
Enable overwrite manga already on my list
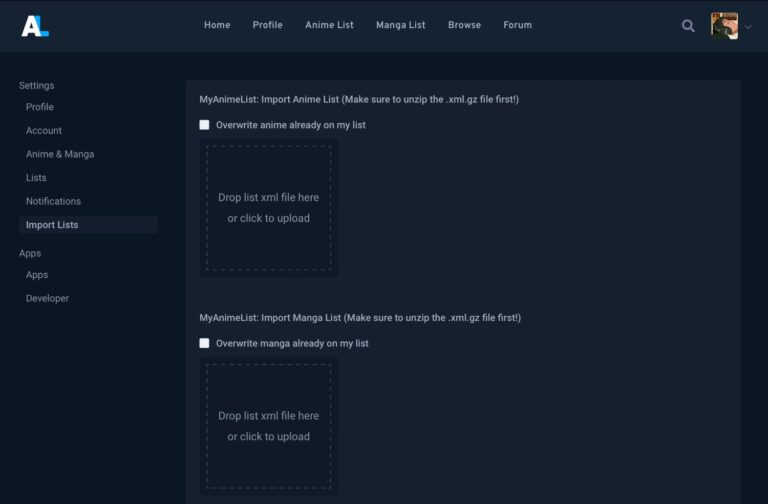click(205, 343)
